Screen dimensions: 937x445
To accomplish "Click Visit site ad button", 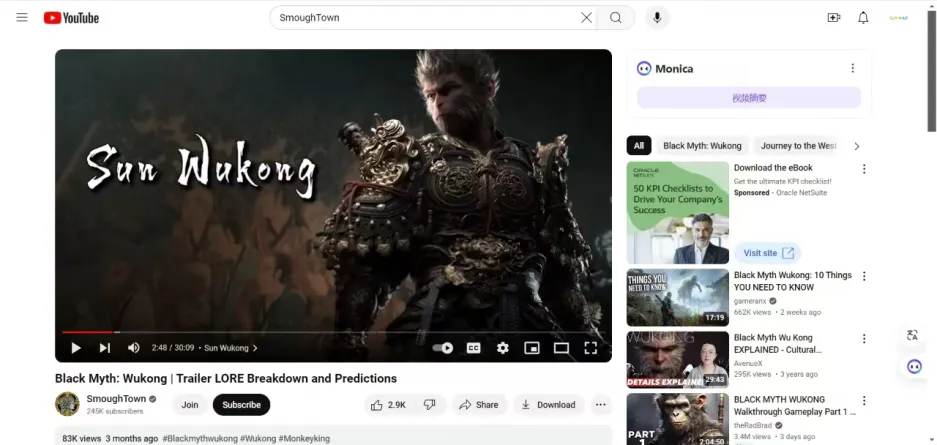I will point(768,253).
